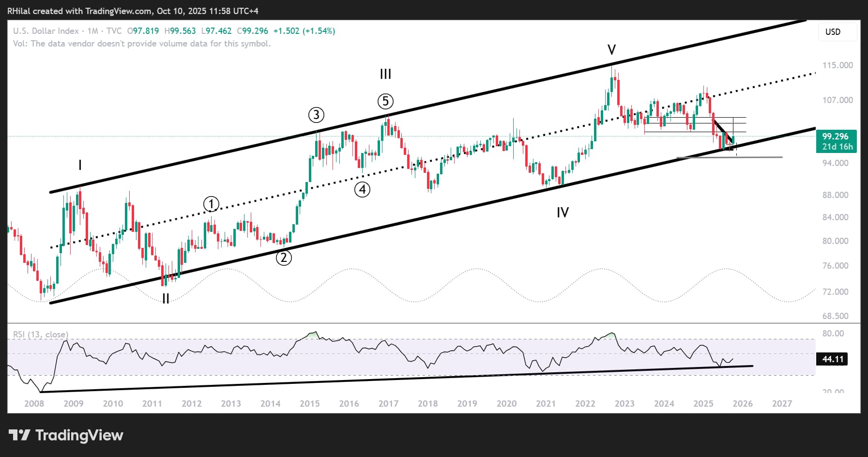Image resolution: width=868 pixels, height=457 pixels.
Task: Click the circled 1 sub-wave marker
Action: coord(211,204)
